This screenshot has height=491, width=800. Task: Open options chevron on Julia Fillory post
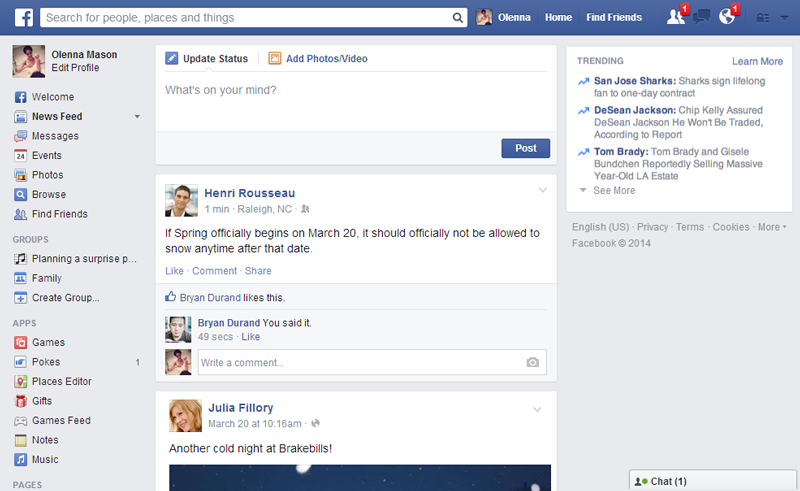(537, 409)
